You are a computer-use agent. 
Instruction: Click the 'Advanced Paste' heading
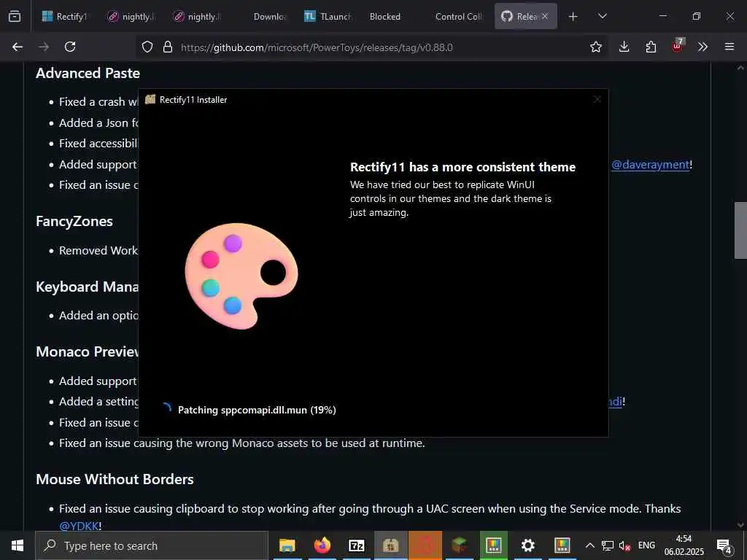(x=88, y=73)
